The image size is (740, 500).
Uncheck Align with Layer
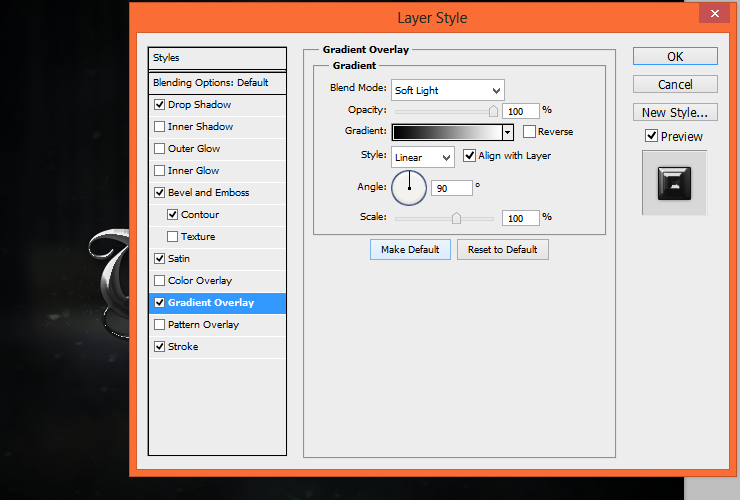(x=469, y=155)
